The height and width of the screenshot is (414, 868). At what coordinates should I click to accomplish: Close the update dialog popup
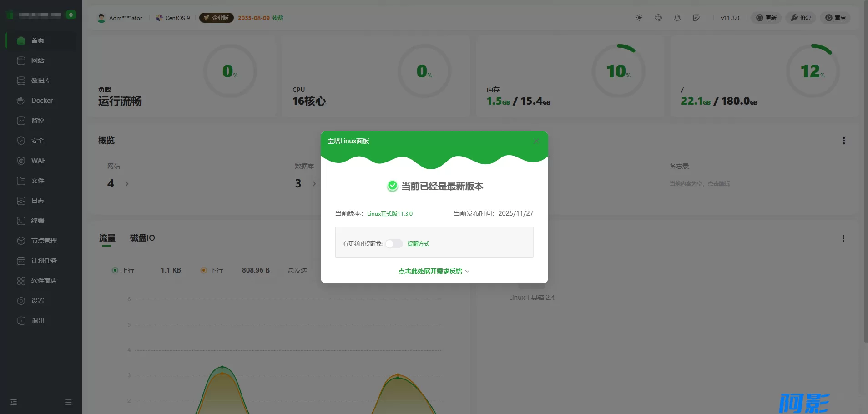[x=536, y=141]
